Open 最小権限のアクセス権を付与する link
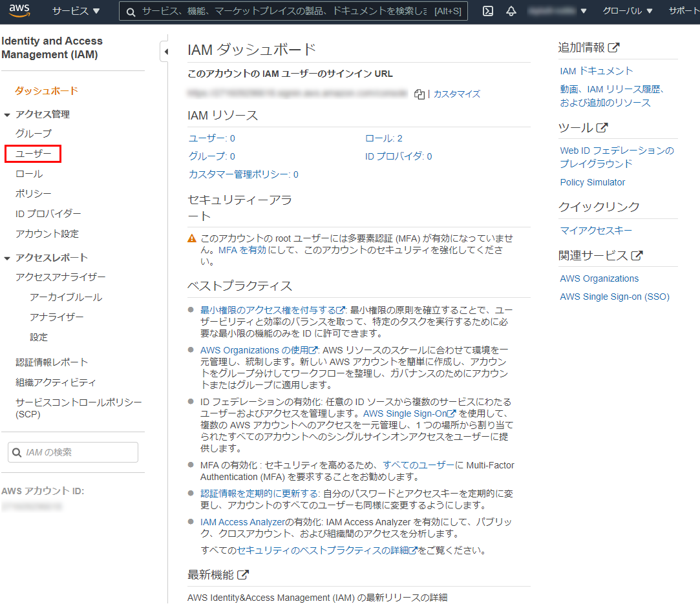The width and height of the screenshot is (700, 606). (272, 310)
